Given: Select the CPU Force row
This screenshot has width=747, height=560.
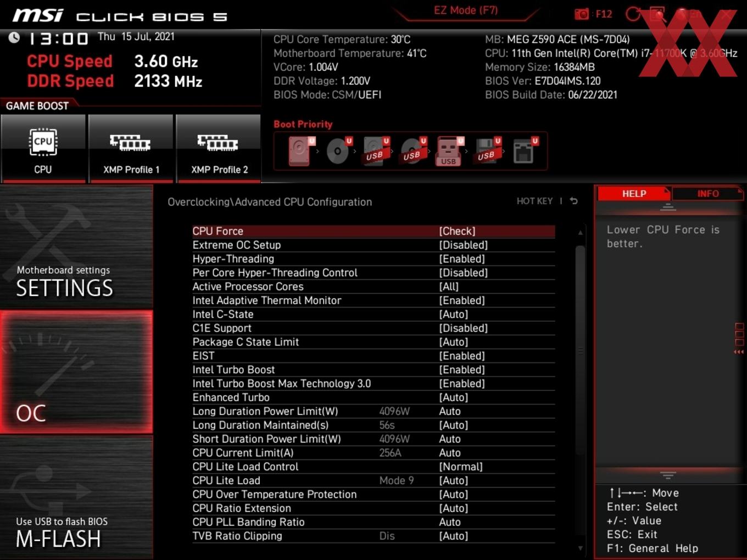Looking at the screenshot, I should 374,231.
